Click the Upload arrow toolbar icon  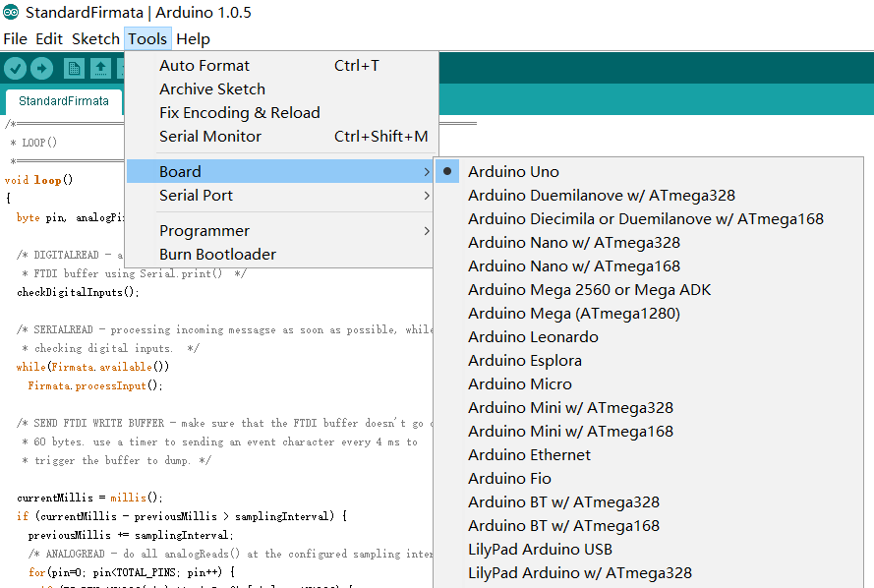(40, 67)
